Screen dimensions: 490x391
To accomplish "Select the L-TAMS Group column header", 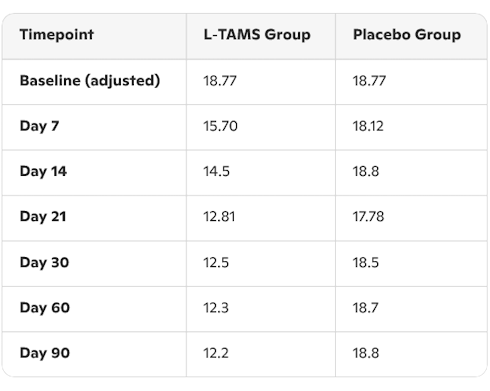I will pos(257,35).
